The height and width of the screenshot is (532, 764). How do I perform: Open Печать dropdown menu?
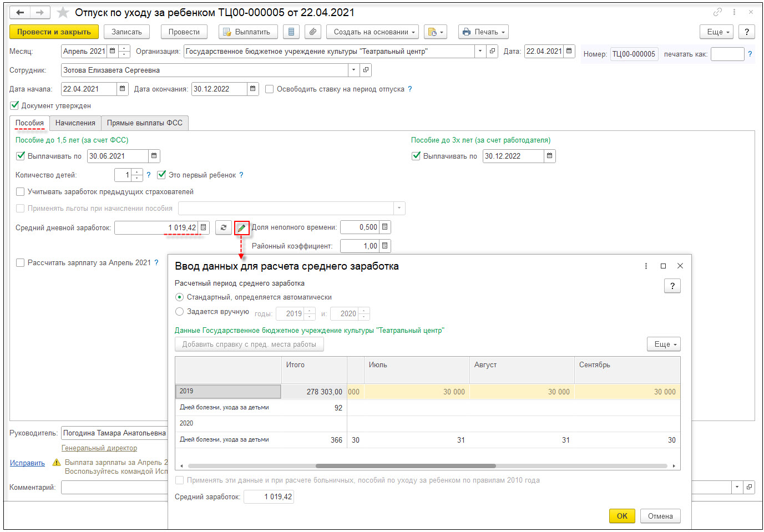[x=483, y=32]
